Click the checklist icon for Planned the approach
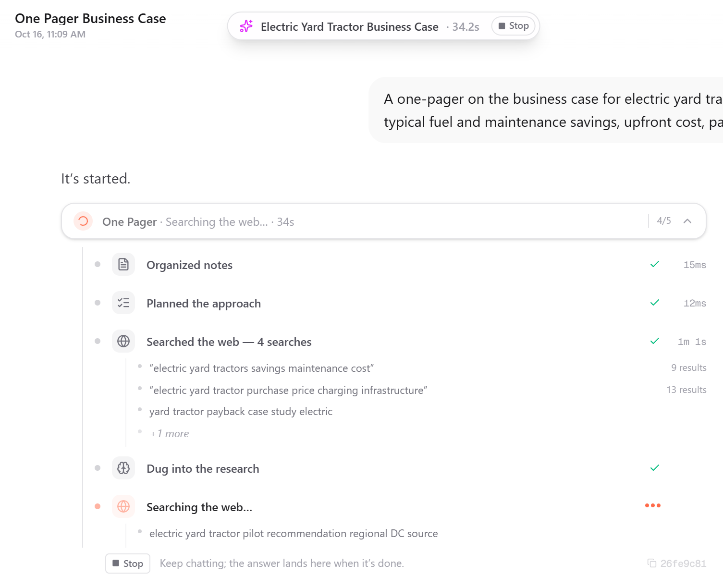The image size is (723, 588). click(123, 303)
